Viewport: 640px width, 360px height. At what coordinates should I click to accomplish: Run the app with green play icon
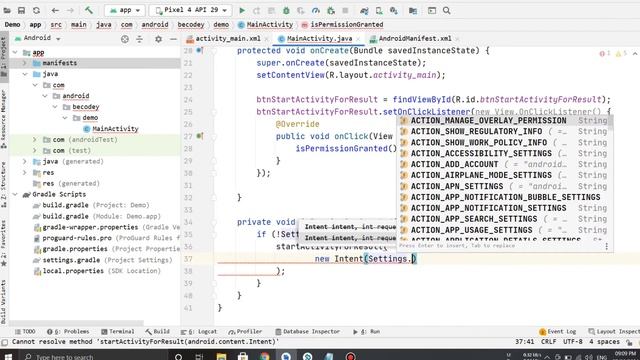pos(242,11)
